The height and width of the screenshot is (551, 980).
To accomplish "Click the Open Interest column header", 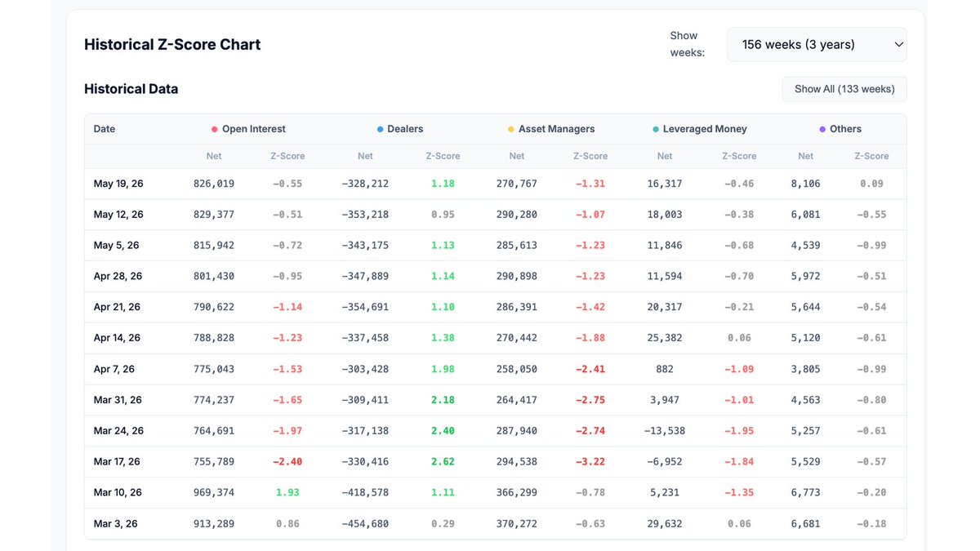I will [254, 129].
